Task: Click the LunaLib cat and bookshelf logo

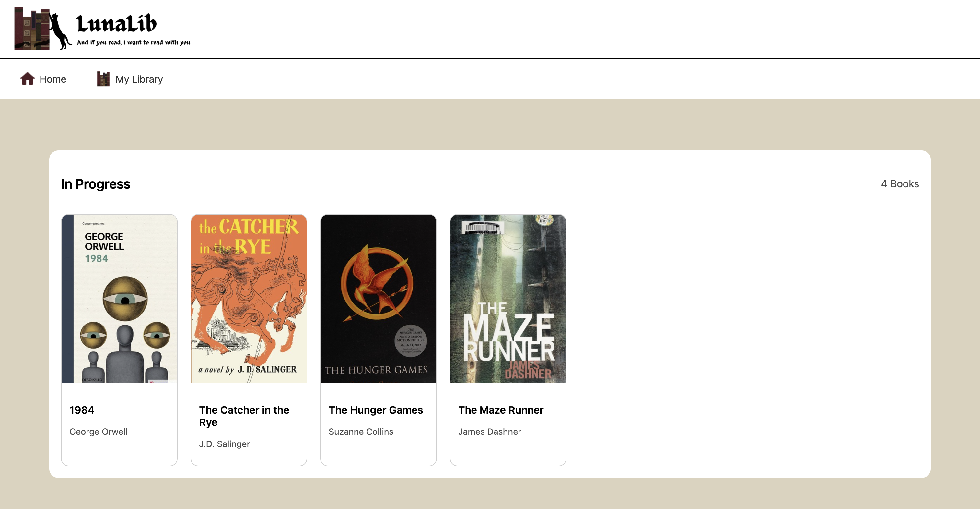Action: tap(42, 29)
